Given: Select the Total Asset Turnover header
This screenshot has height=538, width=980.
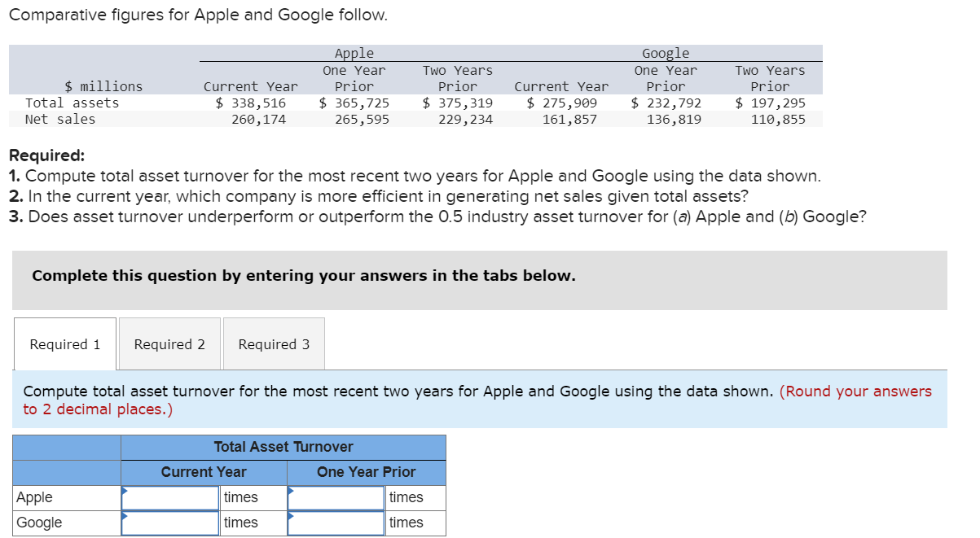Looking at the screenshot, I should coord(283,447).
